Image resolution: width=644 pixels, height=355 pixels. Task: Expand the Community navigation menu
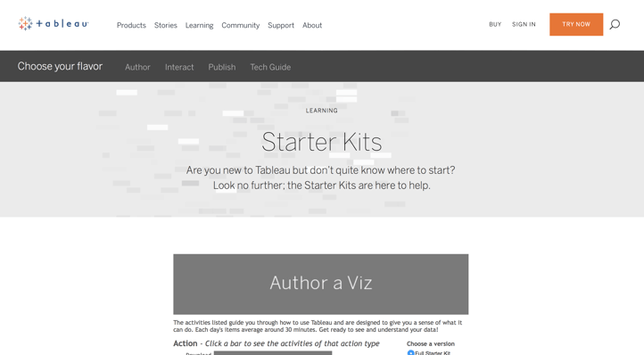click(241, 26)
